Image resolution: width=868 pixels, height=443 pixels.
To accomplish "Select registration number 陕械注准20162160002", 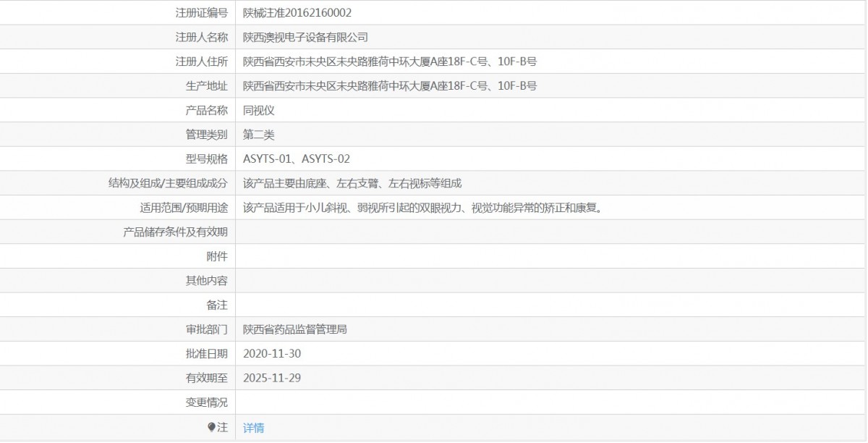I will pos(297,12).
